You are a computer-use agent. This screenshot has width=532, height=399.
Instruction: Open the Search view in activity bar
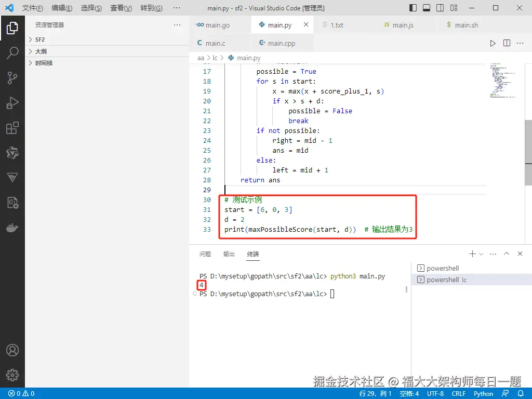point(12,52)
